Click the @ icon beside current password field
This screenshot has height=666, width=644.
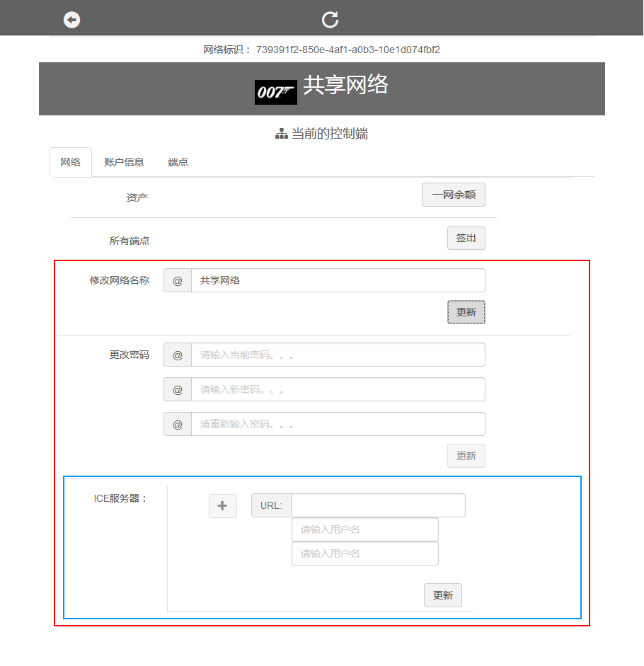(178, 355)
